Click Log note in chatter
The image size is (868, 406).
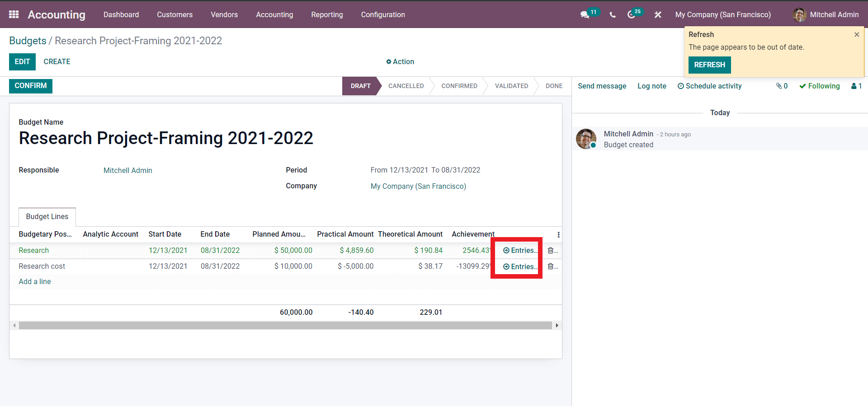point(652,86)
